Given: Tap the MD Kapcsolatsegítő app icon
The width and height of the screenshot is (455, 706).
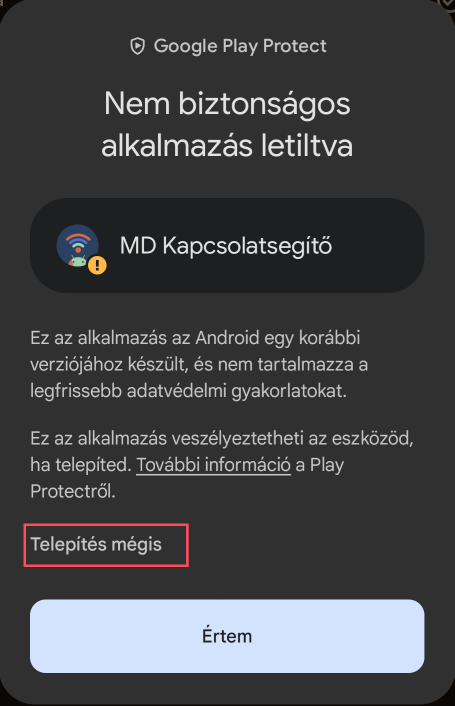Looking at the screenshot, I should tap(78, 245).
